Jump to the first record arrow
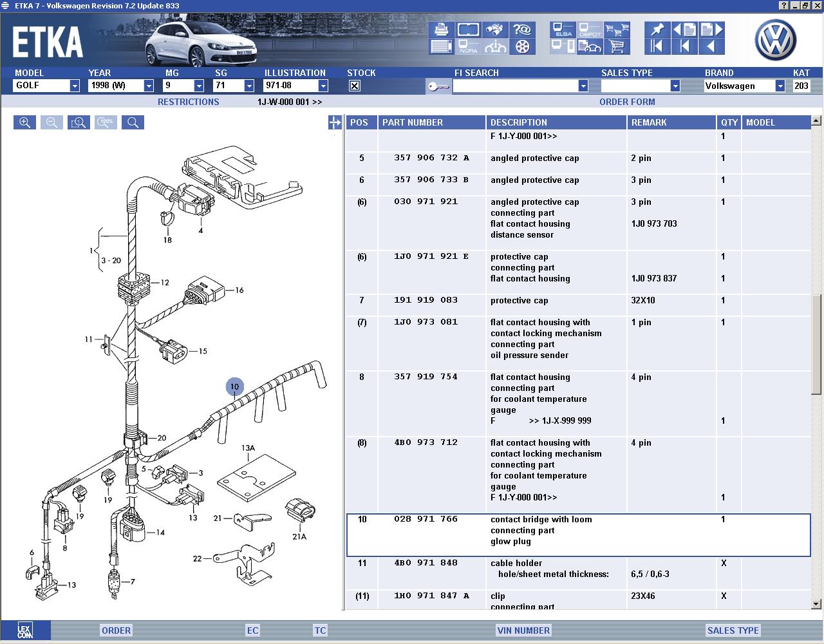 click(656, 46)
